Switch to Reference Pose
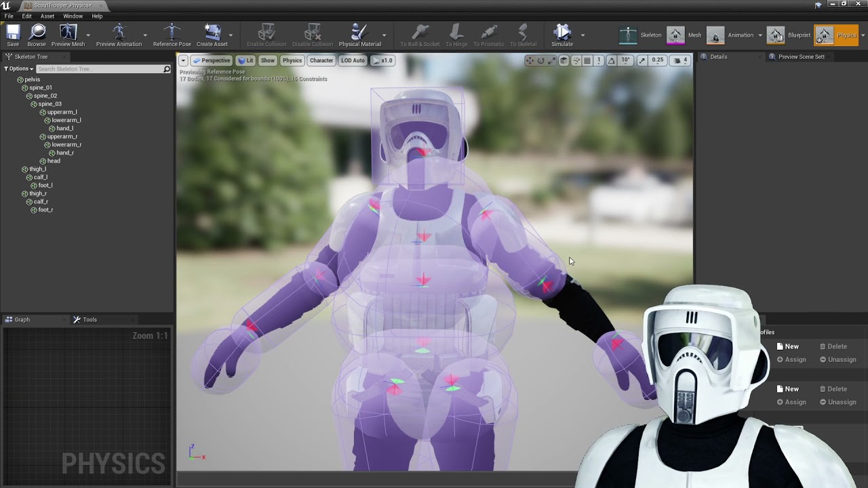This screenshot has height=488, width=868. 172,35
